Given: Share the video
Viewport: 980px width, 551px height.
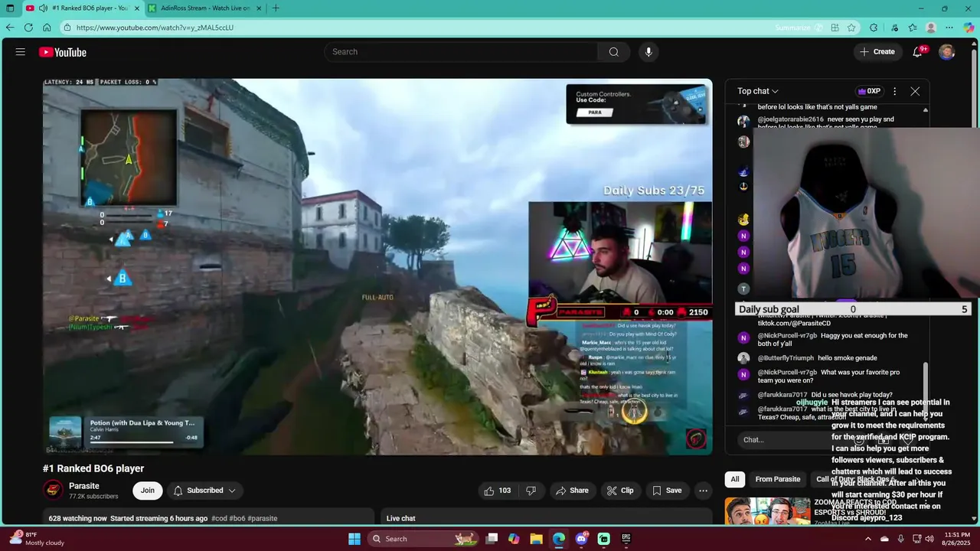Looking at the screenshot, I should click(573, 491).
